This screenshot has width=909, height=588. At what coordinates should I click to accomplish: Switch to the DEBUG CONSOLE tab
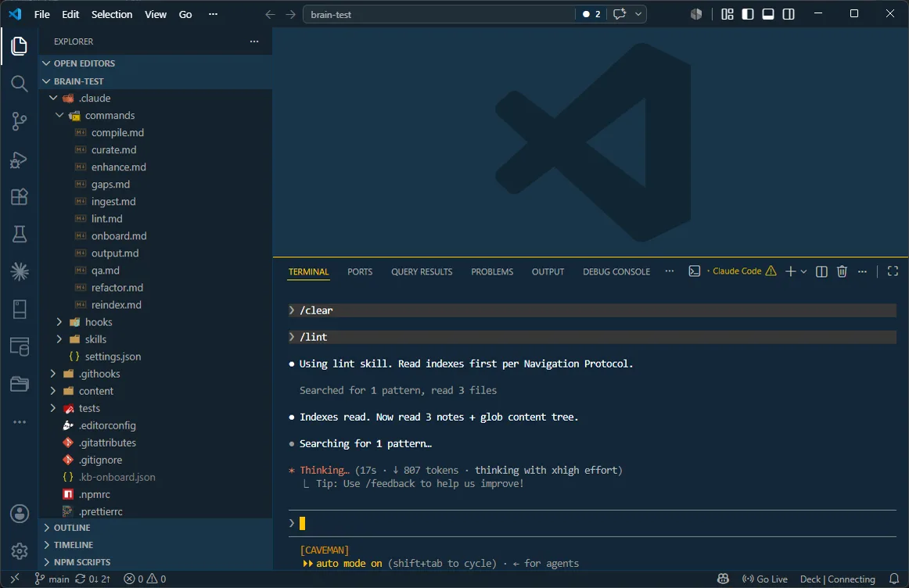pyautogui.click(x=616, y=271)
